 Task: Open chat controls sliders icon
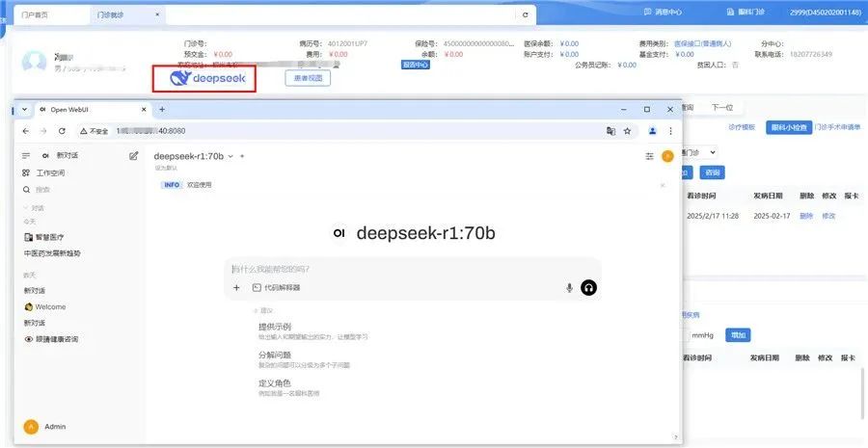[649, 156]
